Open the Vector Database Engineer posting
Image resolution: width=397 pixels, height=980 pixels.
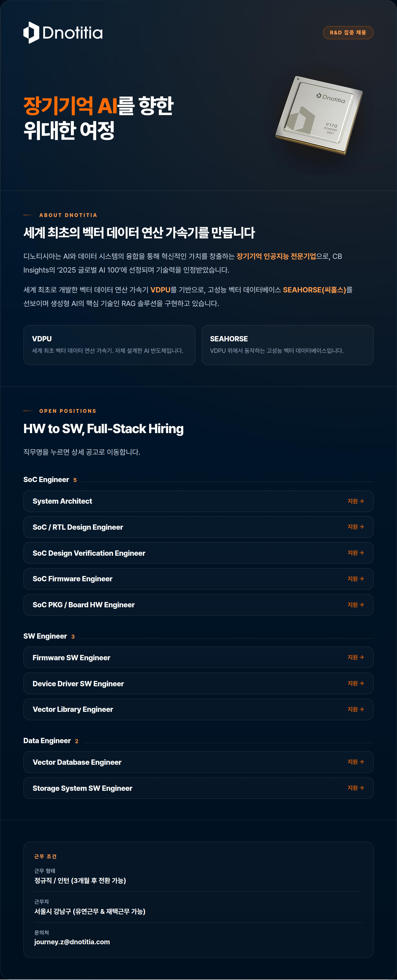click(x=198, y=762)
